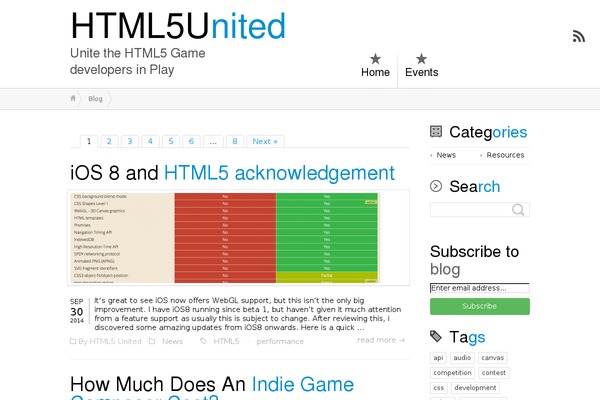Select pagination page 1
Image resolution: width=600 pixels, height=400 pixels.
pyautogui.click(x=89, y=141)
